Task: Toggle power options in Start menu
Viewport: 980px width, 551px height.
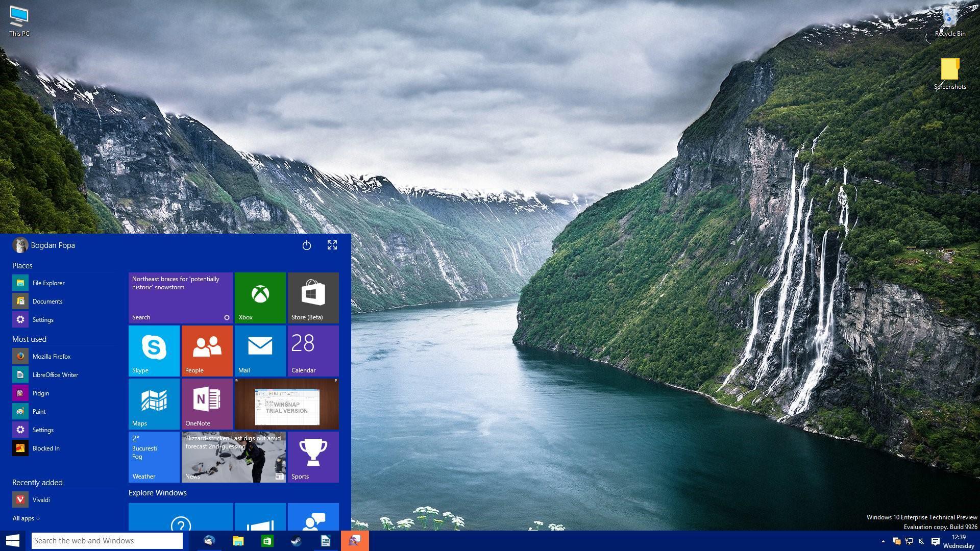Action: [x=306, y=245]
